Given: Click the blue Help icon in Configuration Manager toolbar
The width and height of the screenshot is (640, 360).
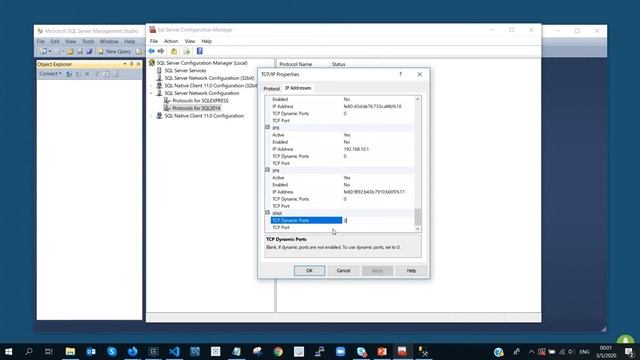Looking at the screenshot, I should (x=200, y=51).
